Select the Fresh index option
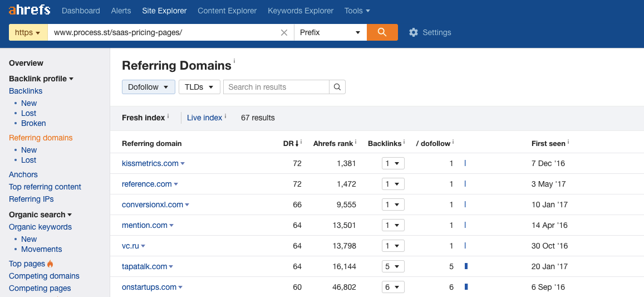644x297 pixels. (143, 118)
